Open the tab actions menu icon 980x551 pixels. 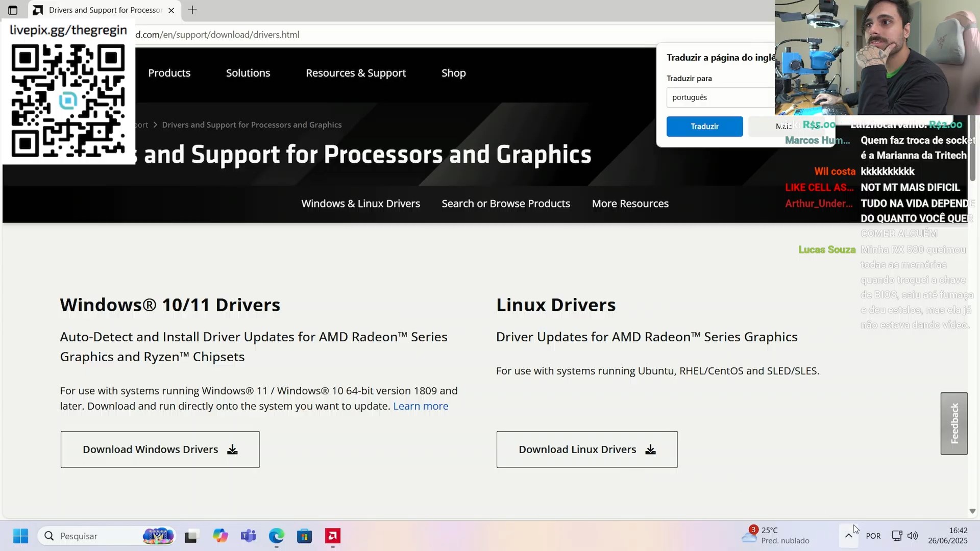point(13,10)
